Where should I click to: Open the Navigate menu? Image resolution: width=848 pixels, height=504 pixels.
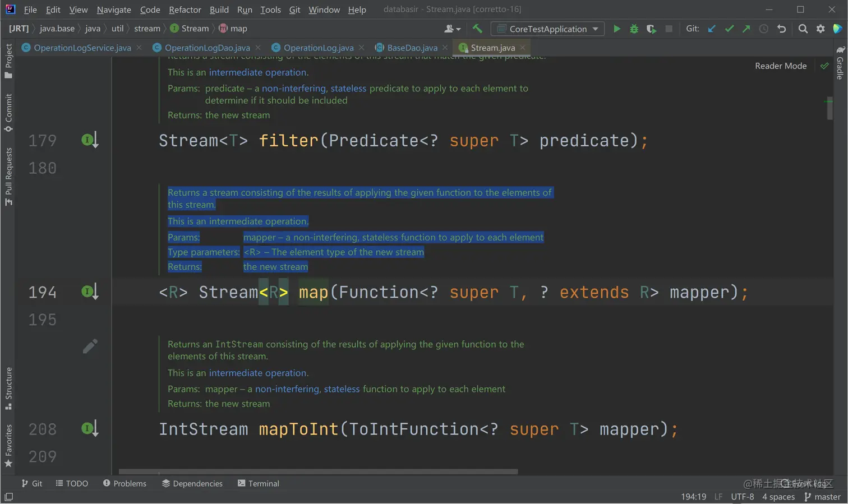114,10
